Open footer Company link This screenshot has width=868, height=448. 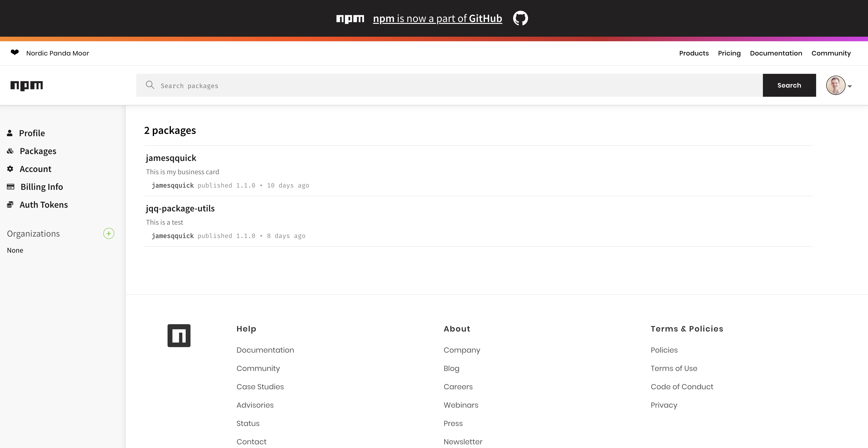462,350
